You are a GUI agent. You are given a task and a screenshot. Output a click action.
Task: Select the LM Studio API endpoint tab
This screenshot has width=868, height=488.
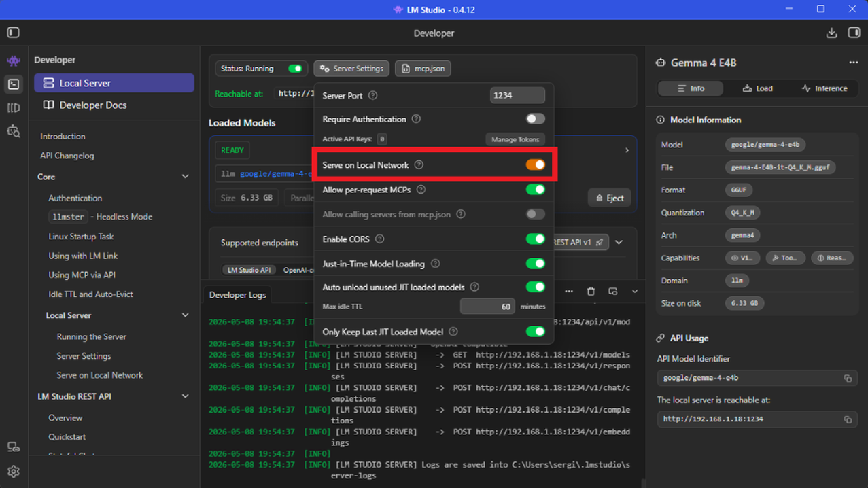249,270
